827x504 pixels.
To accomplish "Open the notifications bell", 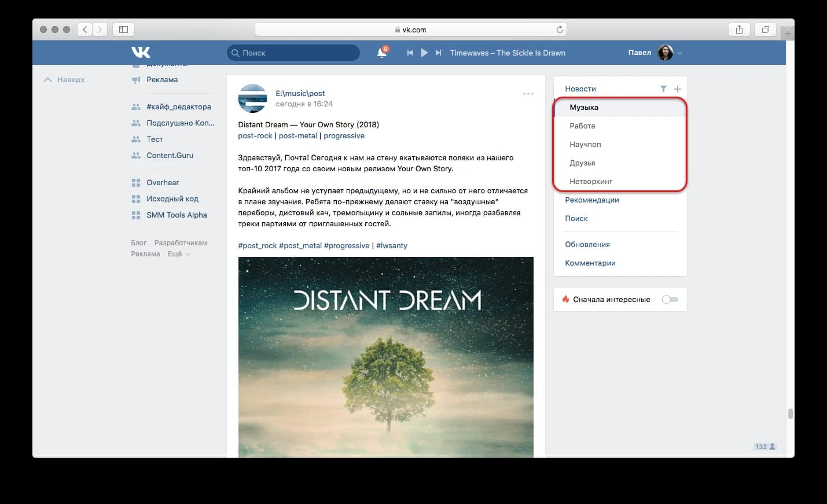I will coord(381,53).
